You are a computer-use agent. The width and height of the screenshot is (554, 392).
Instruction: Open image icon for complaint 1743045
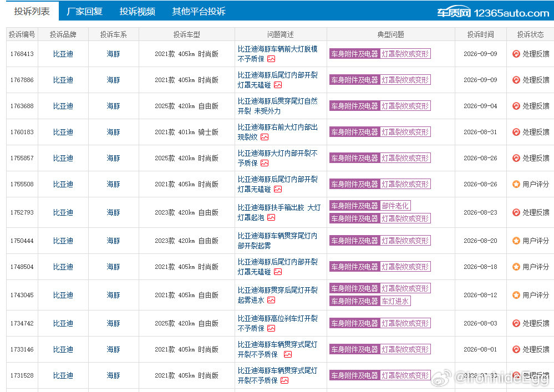point(271,300)
